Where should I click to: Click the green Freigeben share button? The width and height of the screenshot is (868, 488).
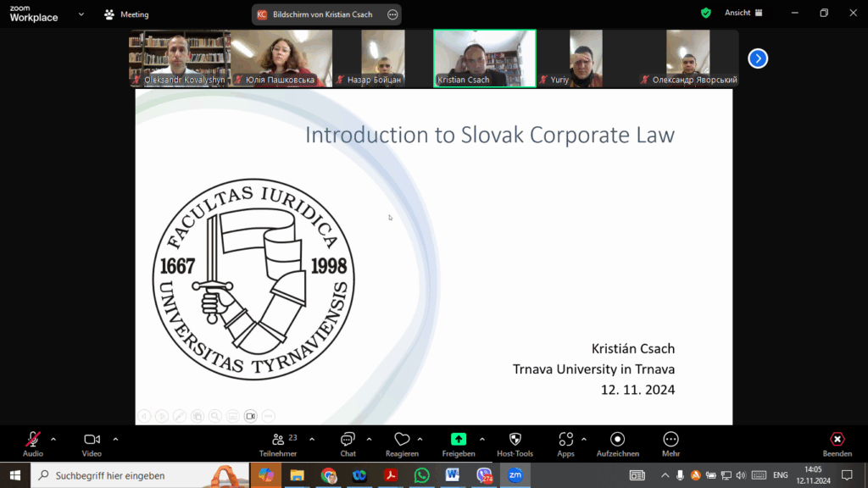pyautogui.click(x=459, y=444)
